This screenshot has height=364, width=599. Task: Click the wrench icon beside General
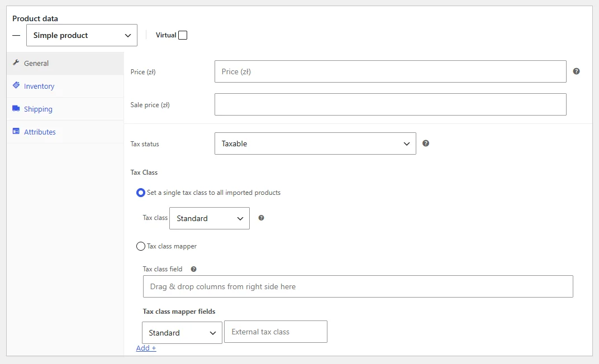point(16,63)
